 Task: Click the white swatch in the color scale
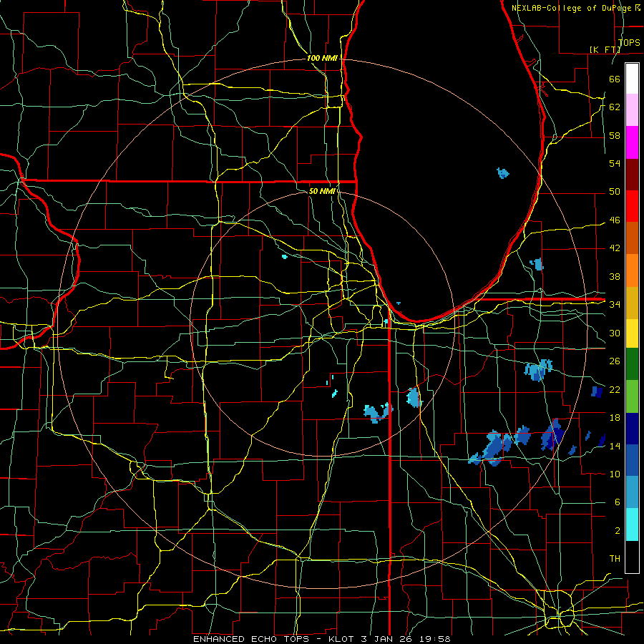click(x=632, y=79)
